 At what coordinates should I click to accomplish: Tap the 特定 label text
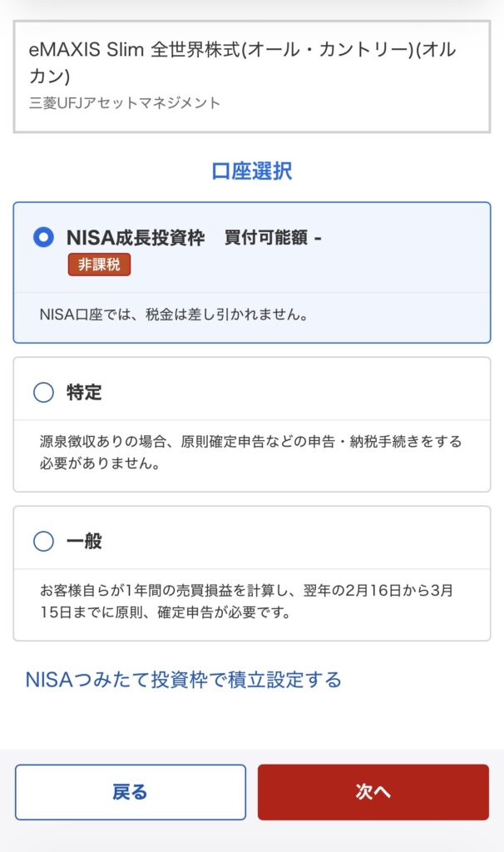click(84, 393)
